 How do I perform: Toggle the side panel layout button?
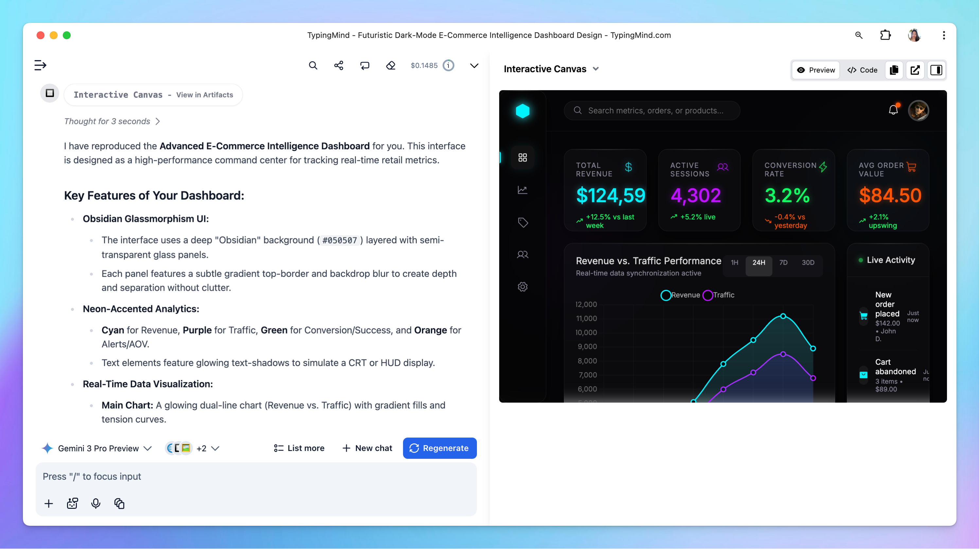[x=936, y=70]
